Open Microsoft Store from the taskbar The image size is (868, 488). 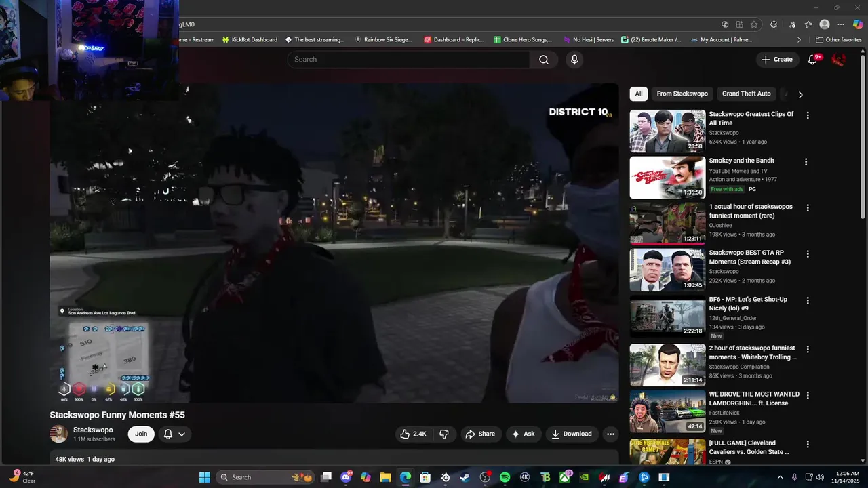[x=425, y=477]
